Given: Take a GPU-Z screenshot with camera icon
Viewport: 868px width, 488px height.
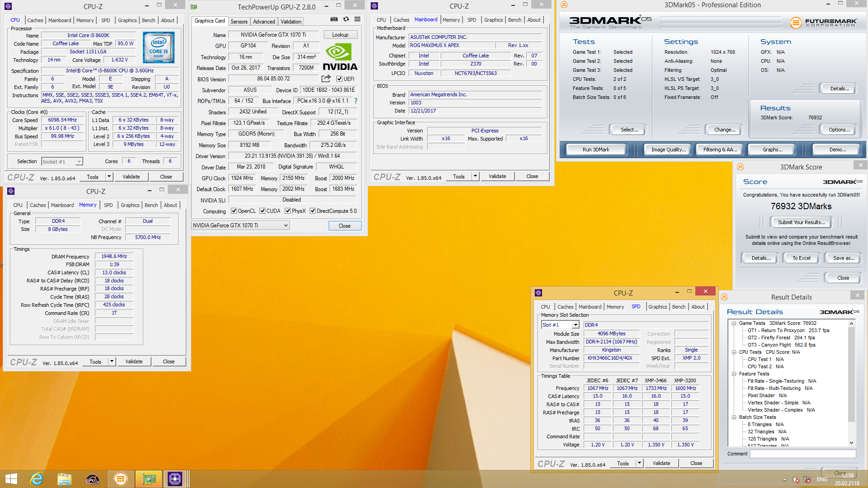Looking at the screenshot, I should (x=334, y=19).
